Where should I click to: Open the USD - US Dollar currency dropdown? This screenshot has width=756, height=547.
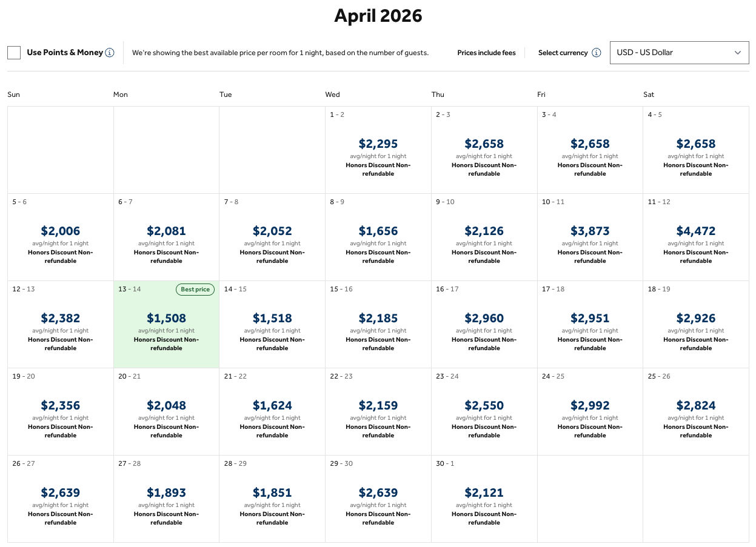(679, 53)
